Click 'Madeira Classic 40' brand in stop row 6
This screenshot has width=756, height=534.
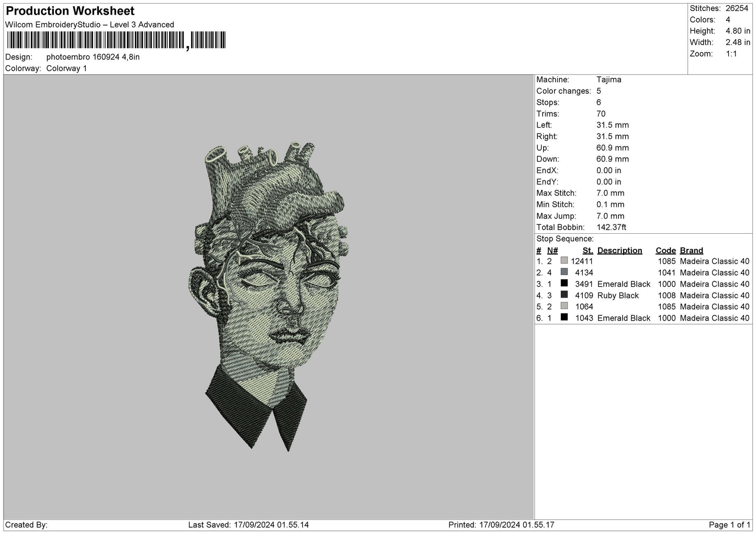(x=715, y=318)
